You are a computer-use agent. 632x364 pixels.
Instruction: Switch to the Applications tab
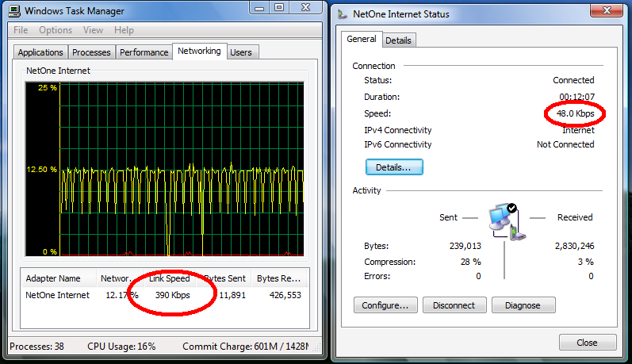pyautogui.click(x=40, y=52)
